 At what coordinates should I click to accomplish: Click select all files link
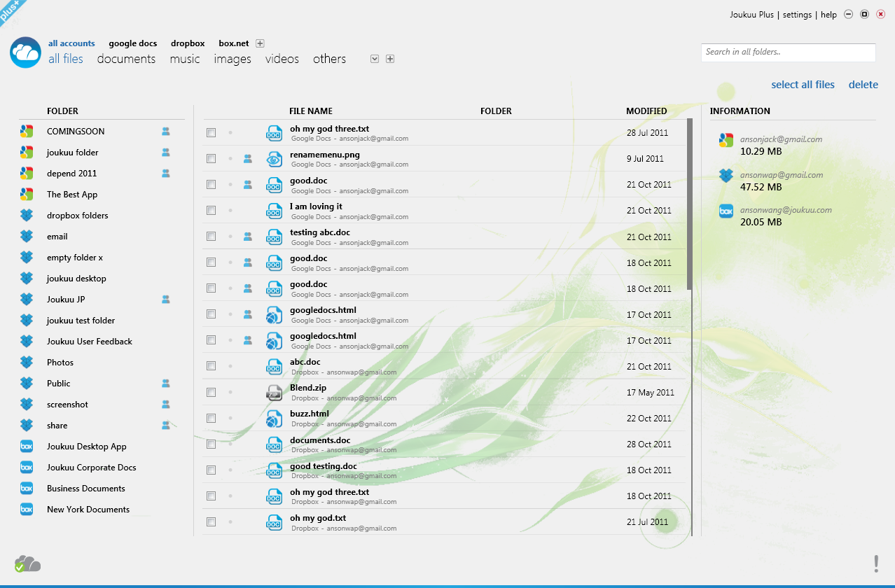click(x=803, y=85)
